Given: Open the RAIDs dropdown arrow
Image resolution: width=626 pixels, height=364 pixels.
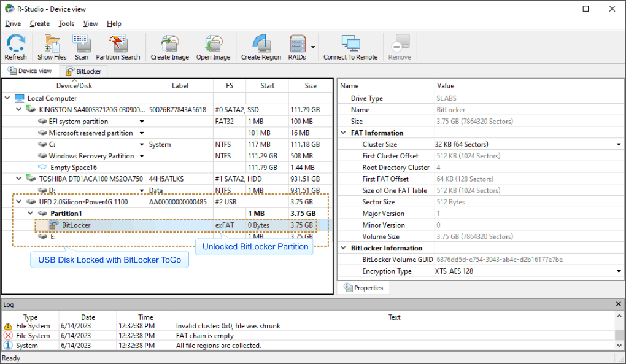Looking at the screenshot, I should pyautogui.click(x=313, y=47).
